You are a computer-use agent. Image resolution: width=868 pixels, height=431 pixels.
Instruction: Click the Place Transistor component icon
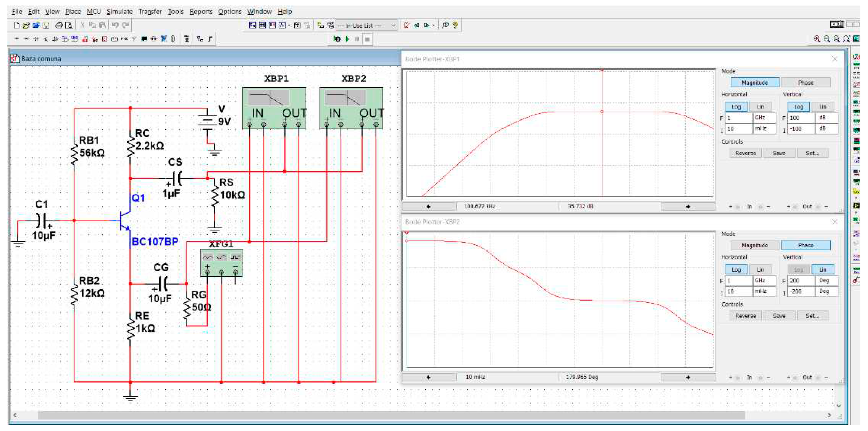45,39
